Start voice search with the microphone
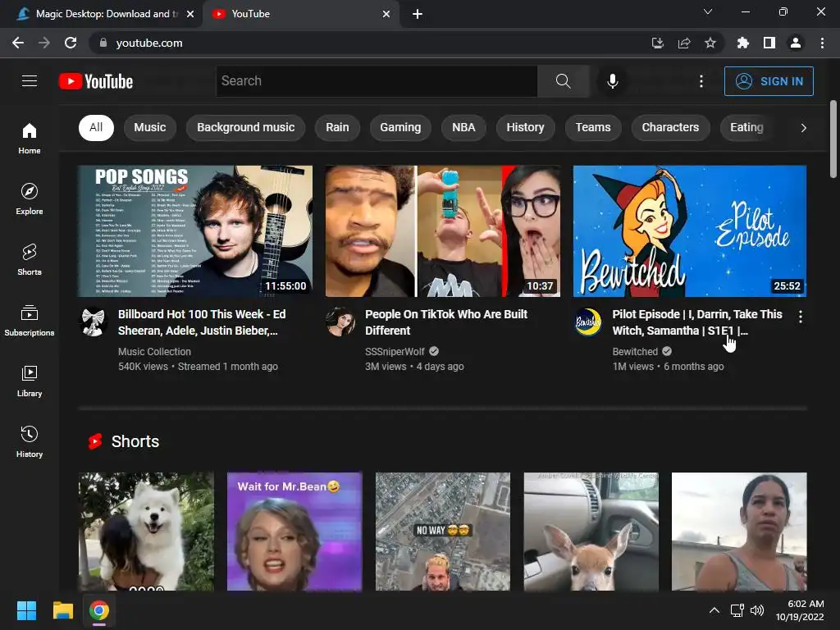Viewport: 840px width, 630px height. (x=612, y=81)
